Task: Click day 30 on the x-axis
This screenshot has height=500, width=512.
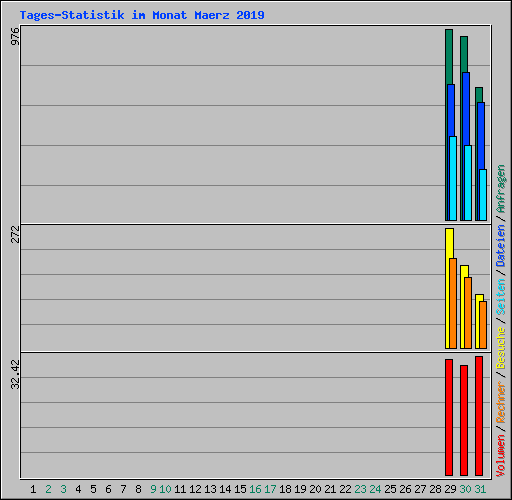Action: coord(465,489)
